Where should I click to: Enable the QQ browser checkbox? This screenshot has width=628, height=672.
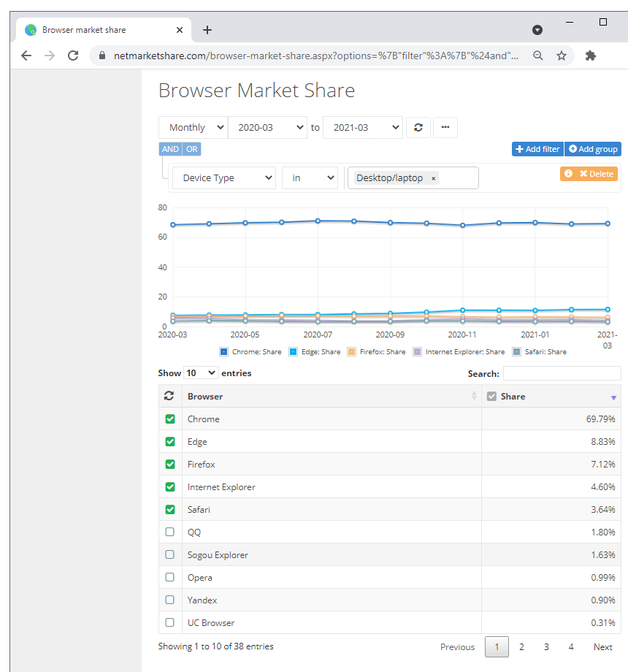[x=169, y=532]
